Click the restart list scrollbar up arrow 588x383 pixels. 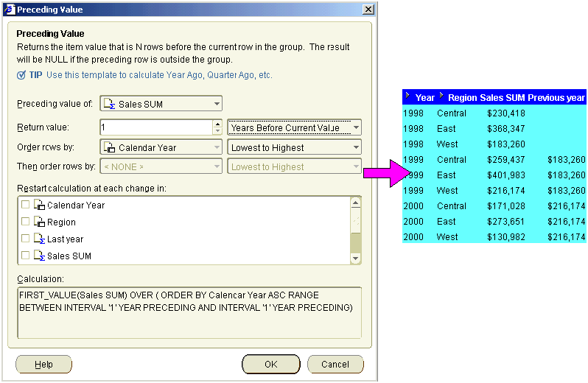(355, 203)
